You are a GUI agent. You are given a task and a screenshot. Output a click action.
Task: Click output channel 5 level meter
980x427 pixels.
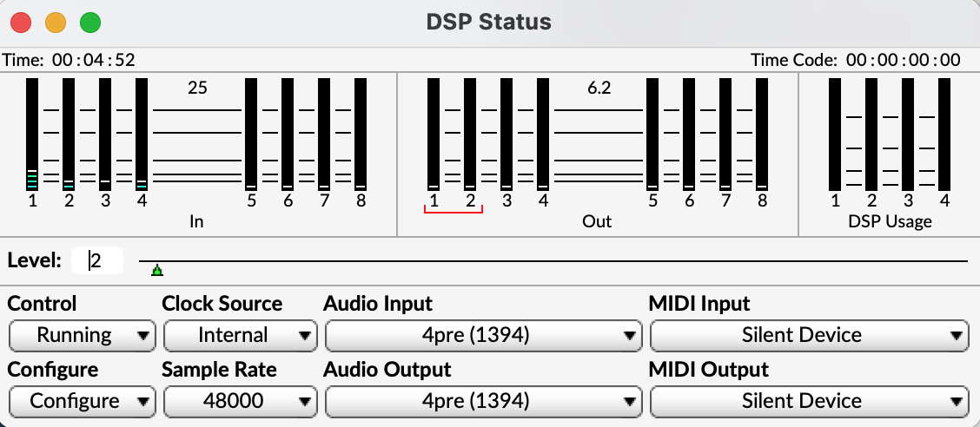[x=652, y=134]
